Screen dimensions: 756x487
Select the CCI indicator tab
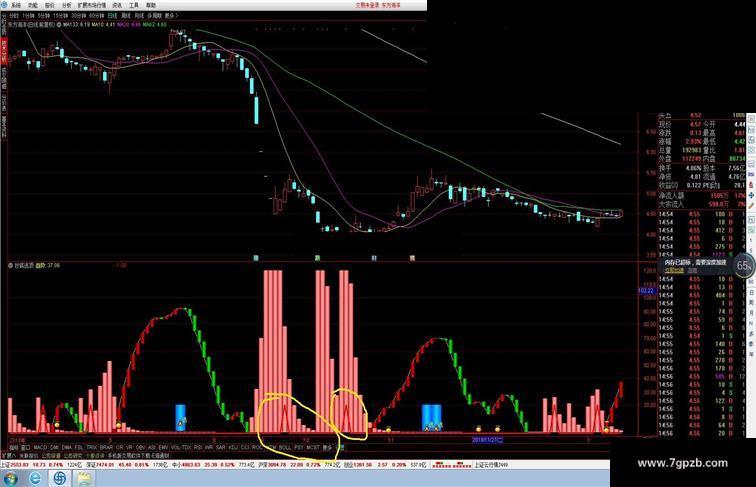245,448
